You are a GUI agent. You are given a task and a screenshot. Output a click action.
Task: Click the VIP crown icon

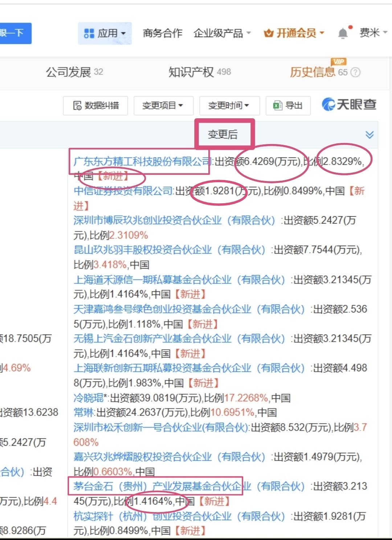(269, 33)
